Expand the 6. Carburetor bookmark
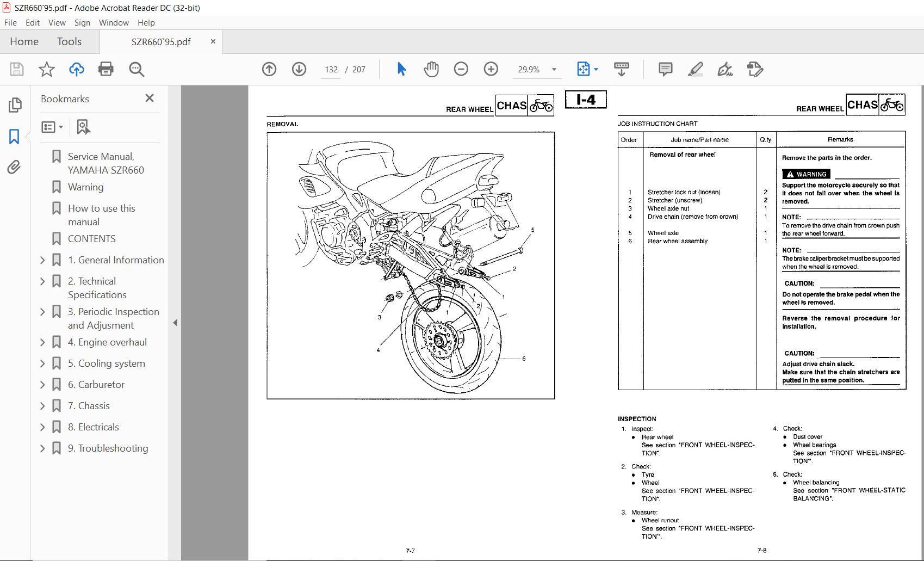The height and width of the screenshot is (561, 924). tap(42, 385)
